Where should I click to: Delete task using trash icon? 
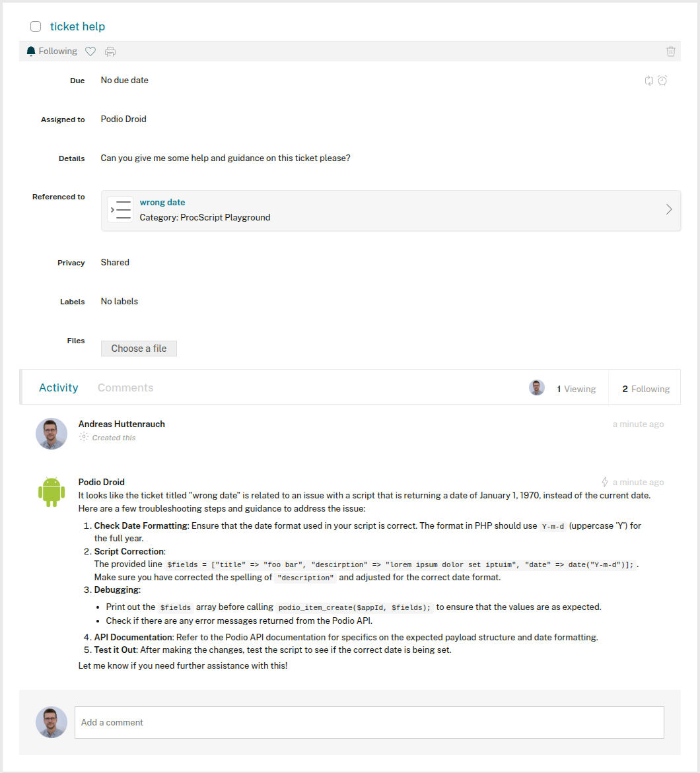point(671,51)
